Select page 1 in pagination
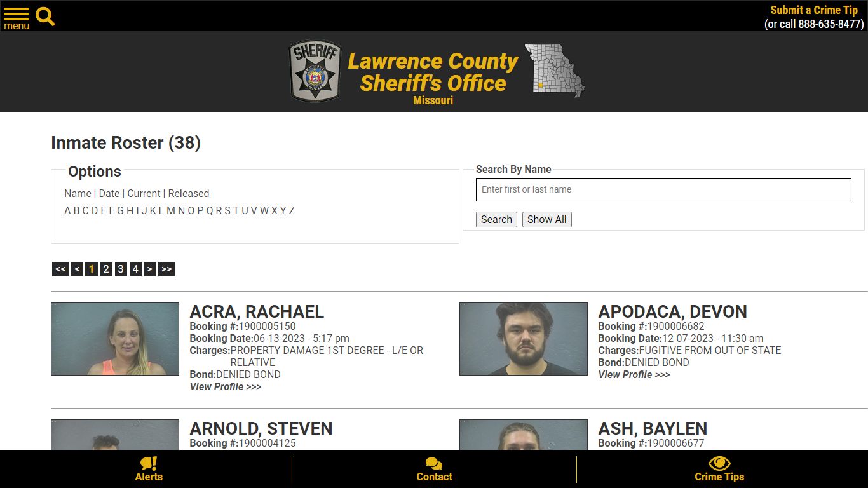Viewport: 868px width, 488px height. [92, 269]
